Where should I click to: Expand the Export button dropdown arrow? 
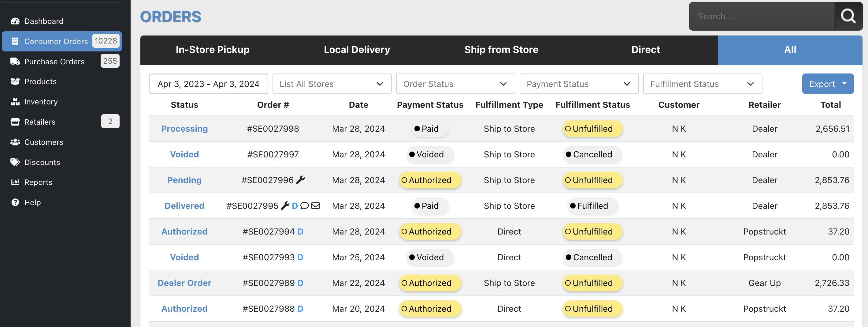pos(844,83)
